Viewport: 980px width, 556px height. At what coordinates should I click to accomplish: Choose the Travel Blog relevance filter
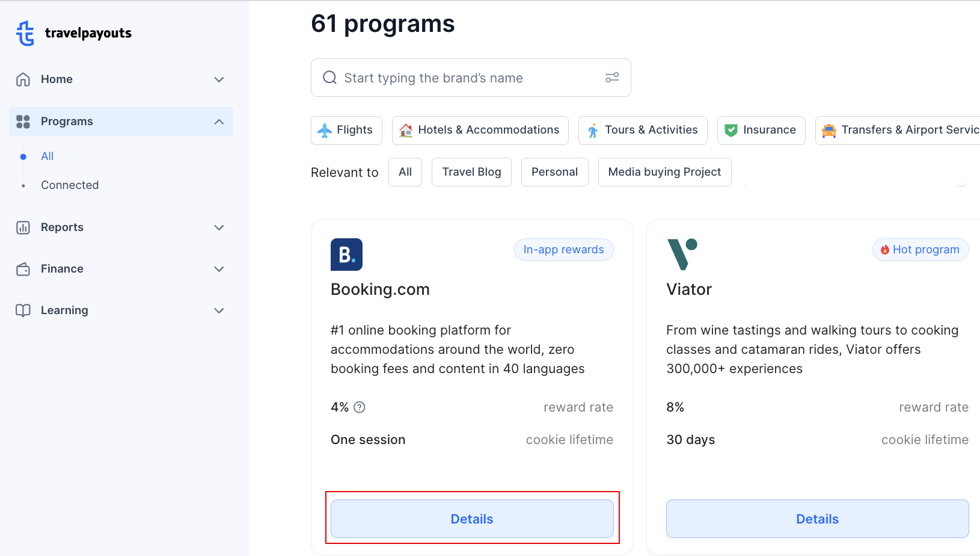471,171
